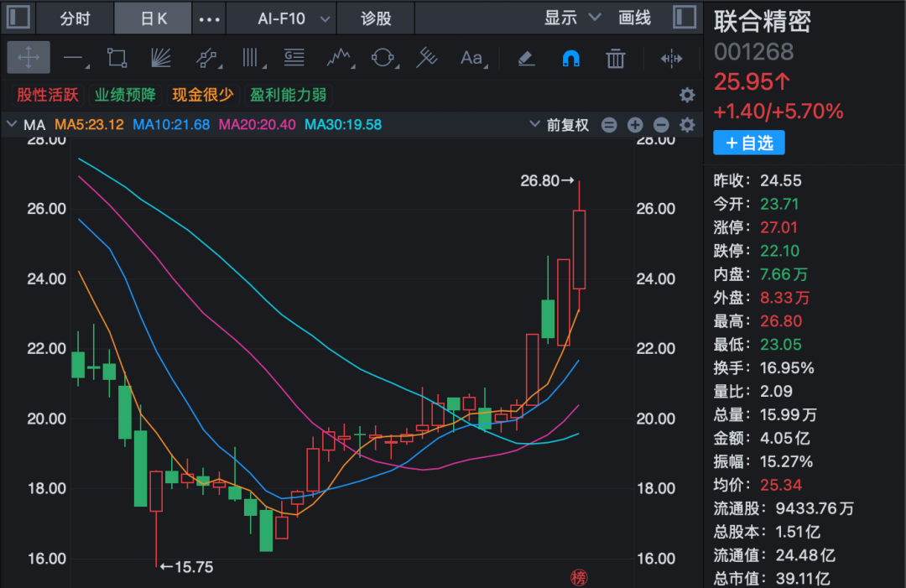Click the 26.80 high price marker
Image resolution: width=906 pixels, height=588 pixels.
click(x=547, y=181)
